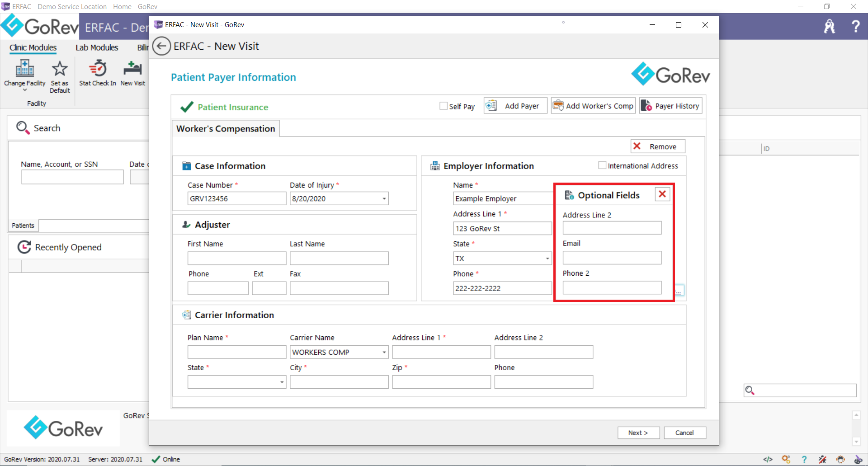Click Search magnifier icon in main window
Screen dimensions: 868x466
pos(23,128)
